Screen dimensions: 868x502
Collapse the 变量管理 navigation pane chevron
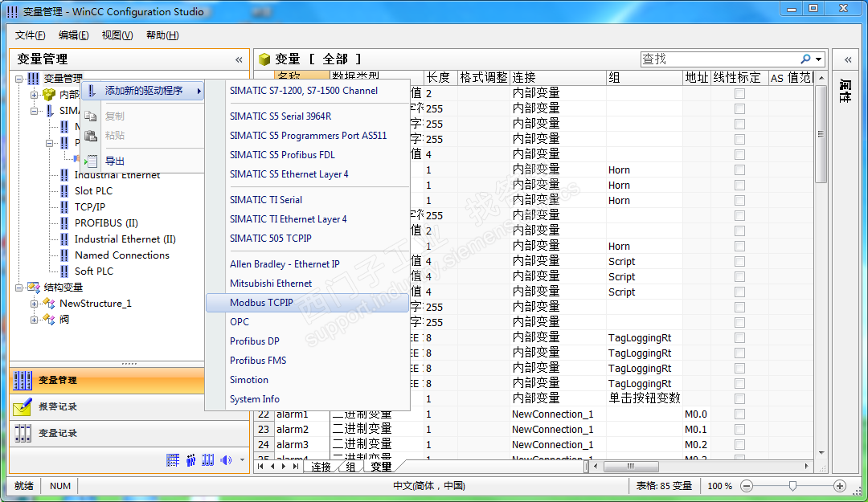[x=239, y=59]
